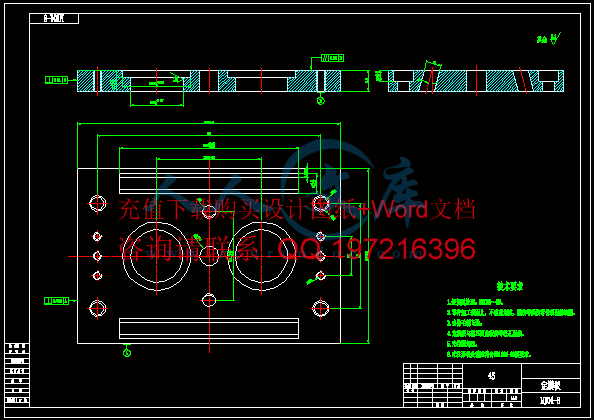Click the datum circle below the left section view
The height and width of the screenshot is (420, 594).
(320, 101)
